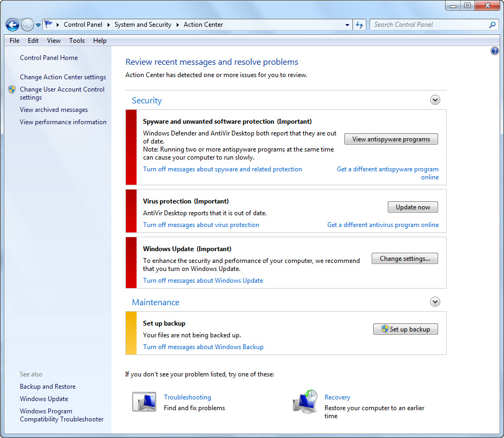Image resolution: width=504 pixels, height=438 pixels.
Task: Open the Tools menu
Action: [x=77, y=41]
